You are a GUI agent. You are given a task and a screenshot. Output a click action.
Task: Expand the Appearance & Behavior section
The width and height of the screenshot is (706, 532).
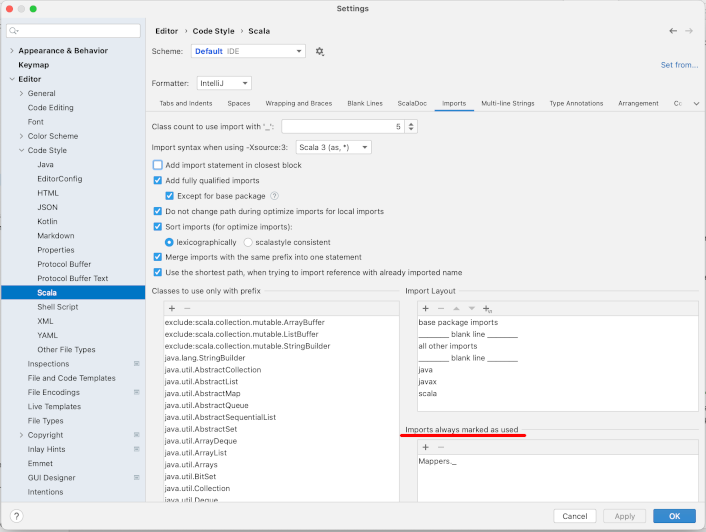click(11, 50)
